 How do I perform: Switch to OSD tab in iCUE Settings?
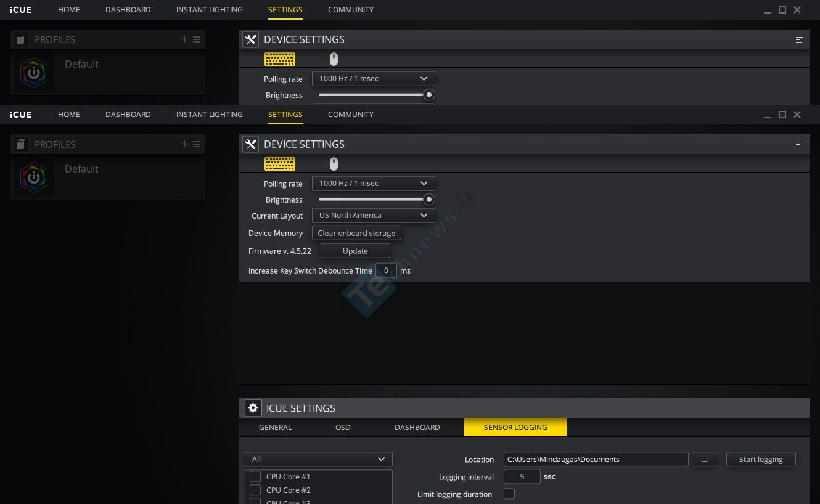pyautogui.click(x=343, y=427)
